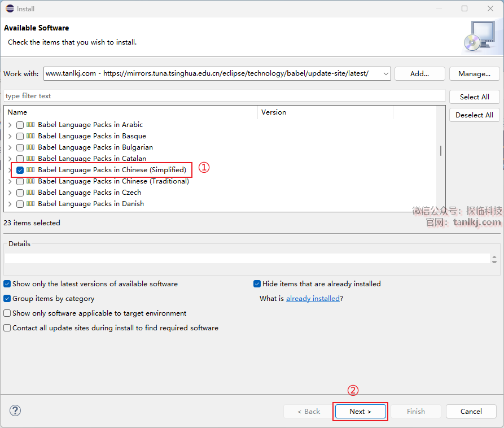This screenshot has height=428, width=504.
Task: Click the help question mark icon
Action: tap(15, 410)
